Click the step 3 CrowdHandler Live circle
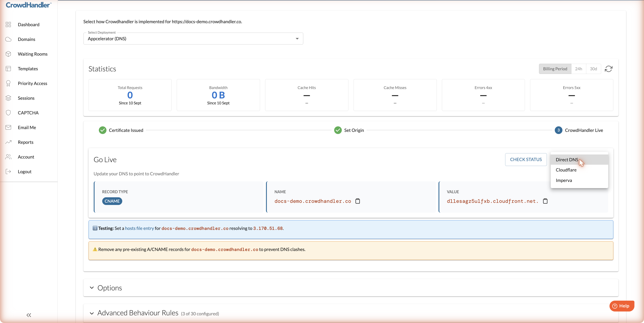Viewport: 644px width, 323px height. tap(558, 130)
